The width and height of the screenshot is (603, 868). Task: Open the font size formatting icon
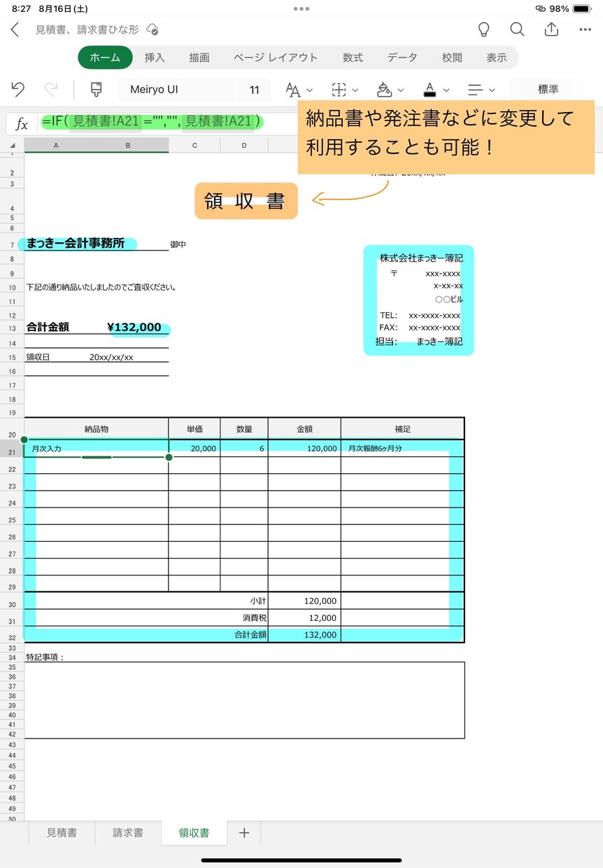(293, 90)
